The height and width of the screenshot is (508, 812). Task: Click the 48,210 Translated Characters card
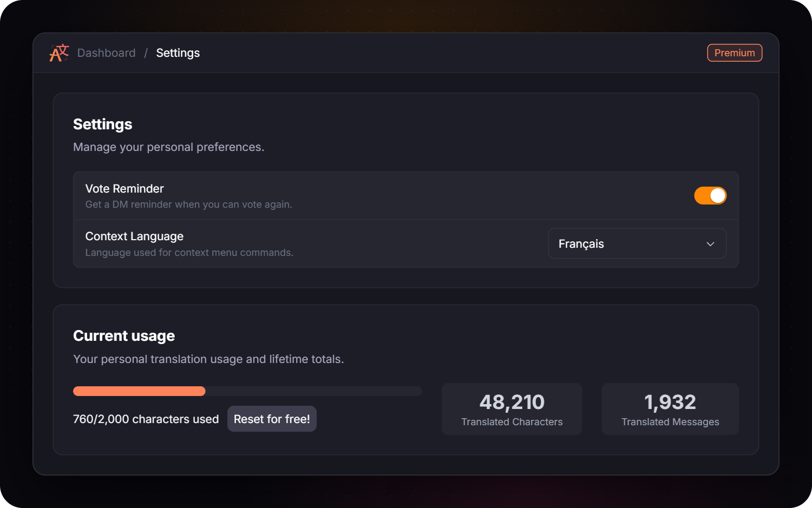pyautogui.click(x=512, y=409)
